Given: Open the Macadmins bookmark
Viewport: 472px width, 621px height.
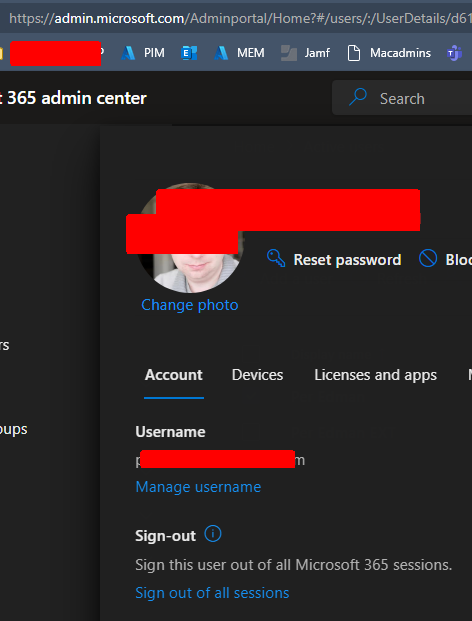Looking at the screenshot, I should pos(389,53).
